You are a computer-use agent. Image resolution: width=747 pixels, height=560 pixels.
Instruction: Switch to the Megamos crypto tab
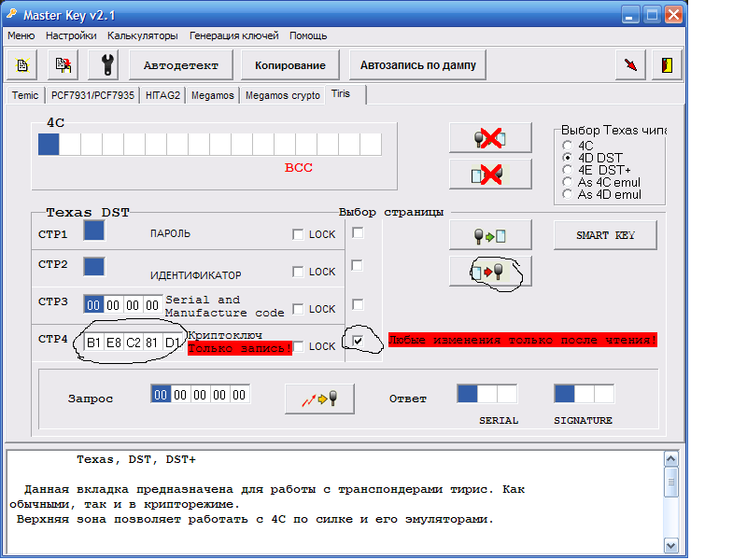click(x=283, y=95)
